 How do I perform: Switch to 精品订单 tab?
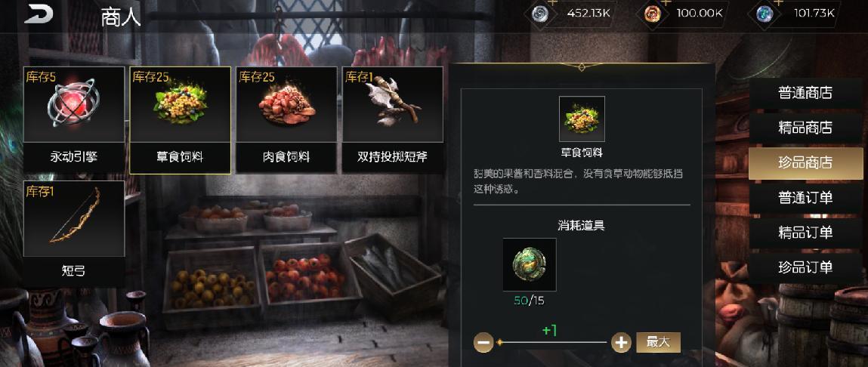805,233
